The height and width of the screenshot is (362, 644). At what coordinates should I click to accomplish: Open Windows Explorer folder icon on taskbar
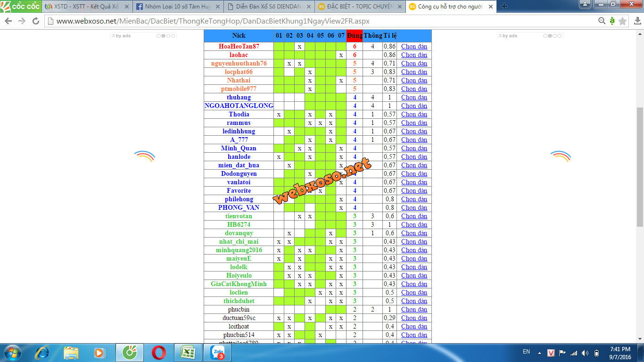71,353
